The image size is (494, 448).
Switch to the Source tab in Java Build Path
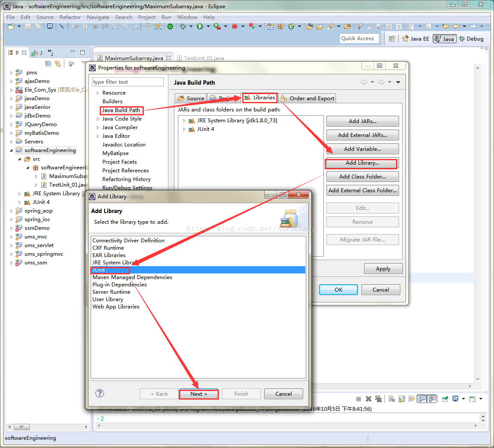pyautogui.click(x=191, y=98)
